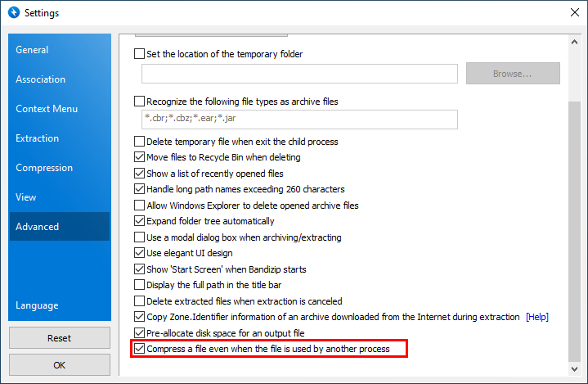
Task: Toggle 'Compress a file even when used by another process'
Action: pyautogui.click(x=139, y=349)
